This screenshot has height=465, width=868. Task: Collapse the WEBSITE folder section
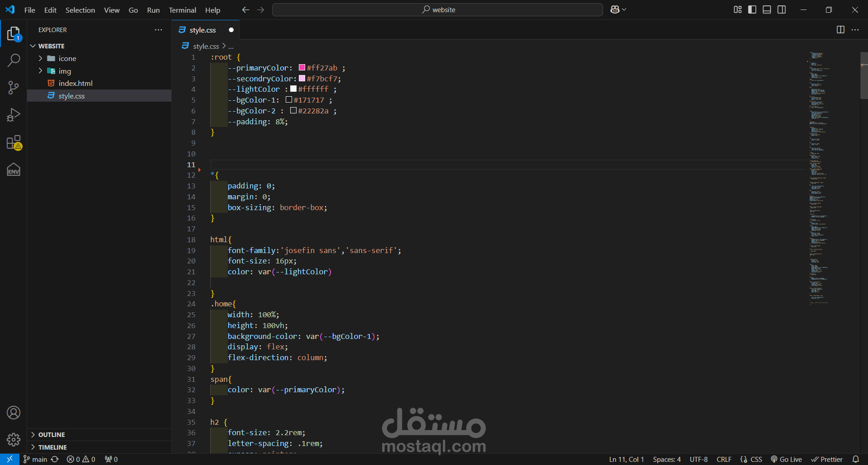tap(99, 46)
